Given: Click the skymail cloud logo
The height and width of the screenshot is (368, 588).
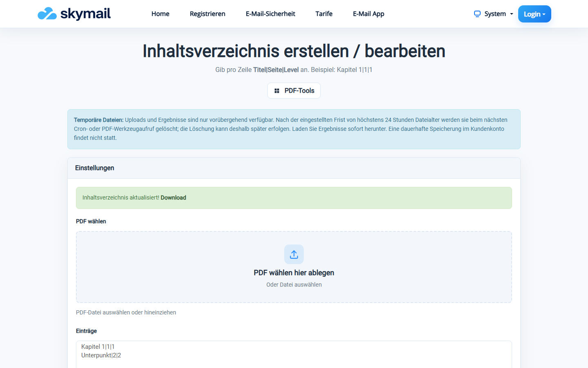Looking at the screenshot, I should pyautogui.click(x=74, y=13).
